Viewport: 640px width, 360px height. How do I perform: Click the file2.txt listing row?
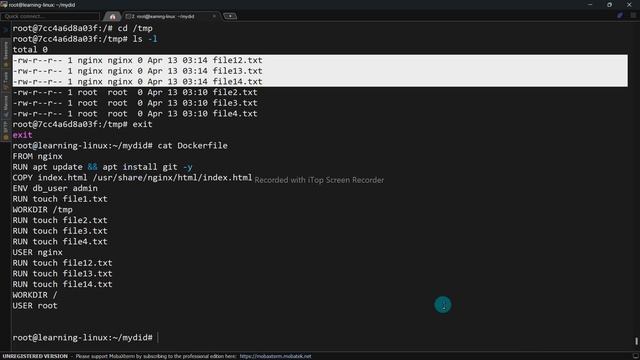point(135,92)
